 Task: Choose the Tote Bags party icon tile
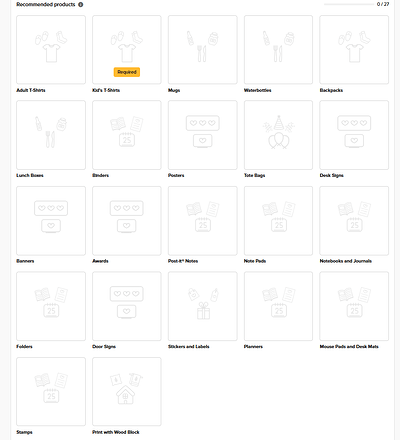pyautogui.click(x=278, y=135)
